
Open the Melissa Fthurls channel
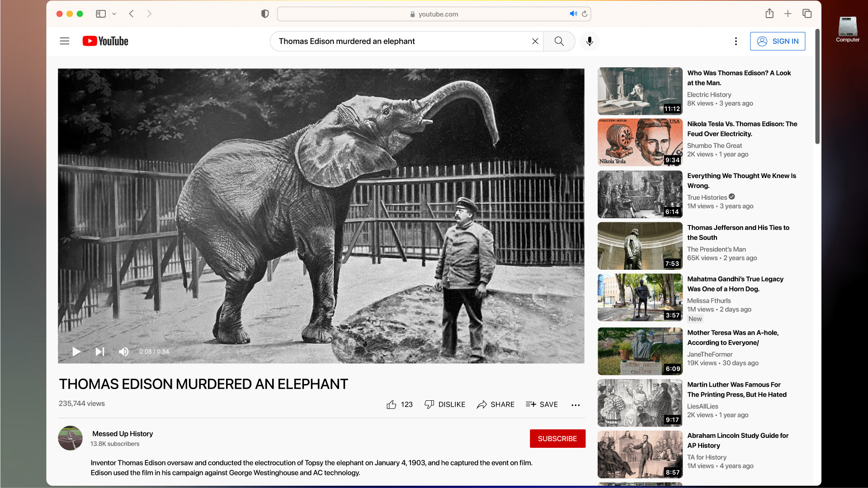coord(709,300)
